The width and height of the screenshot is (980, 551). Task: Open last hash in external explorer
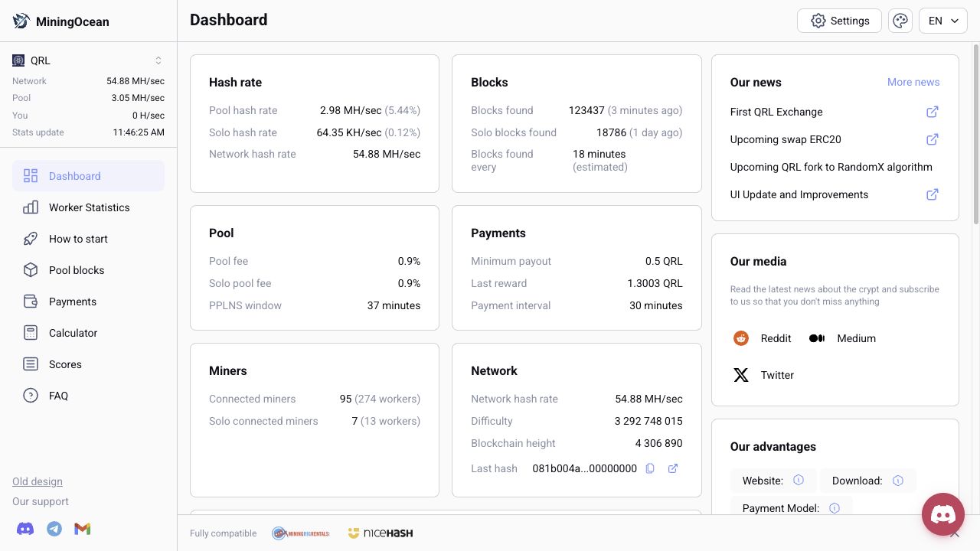tap(673, 468)
